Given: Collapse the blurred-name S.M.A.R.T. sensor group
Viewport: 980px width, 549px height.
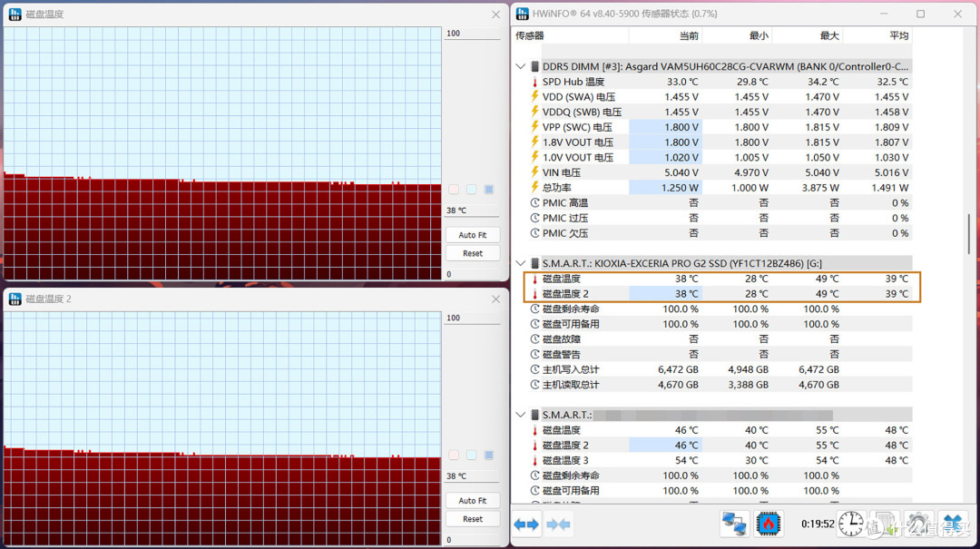Looking at the screenshot, I should 521,415.
